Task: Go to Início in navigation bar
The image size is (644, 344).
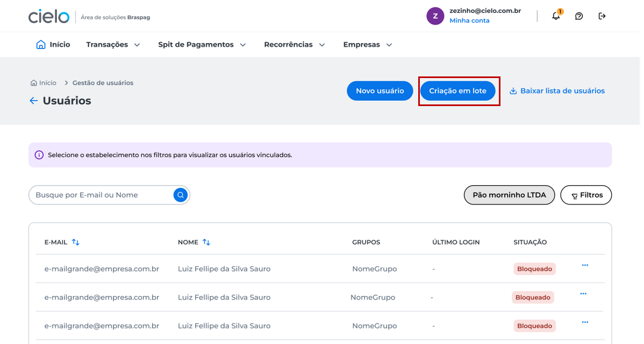Action: [53, 45]
